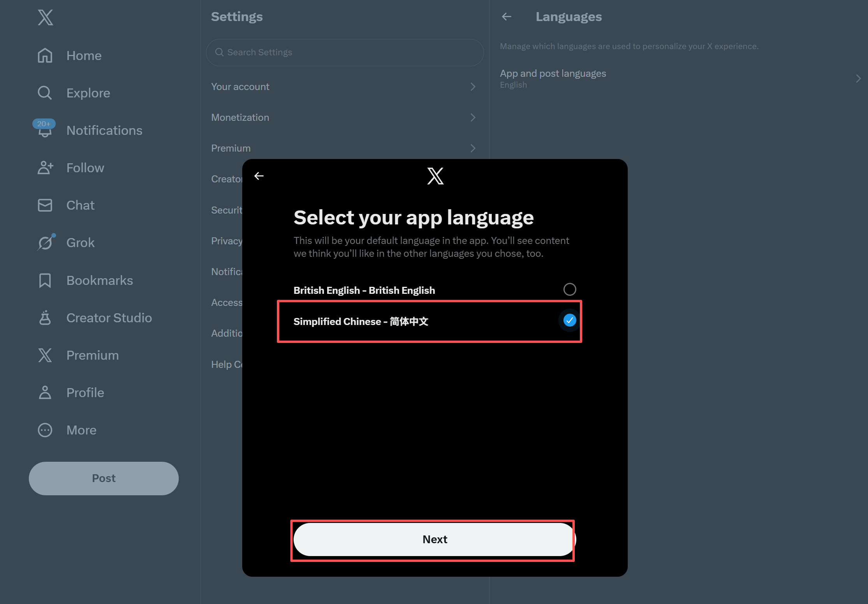868x604 pixels.
Task: Click the More label in sidebar
Action: (x=81, y=430)
